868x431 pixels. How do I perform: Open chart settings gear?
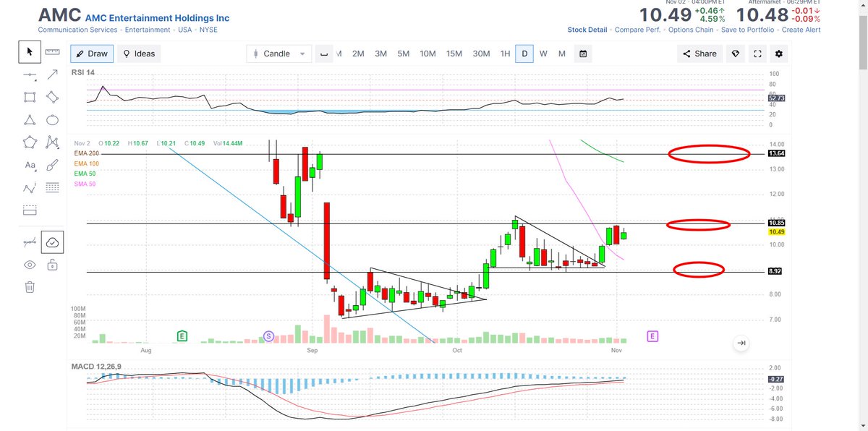pyautogui.click(x=779, y=54)
